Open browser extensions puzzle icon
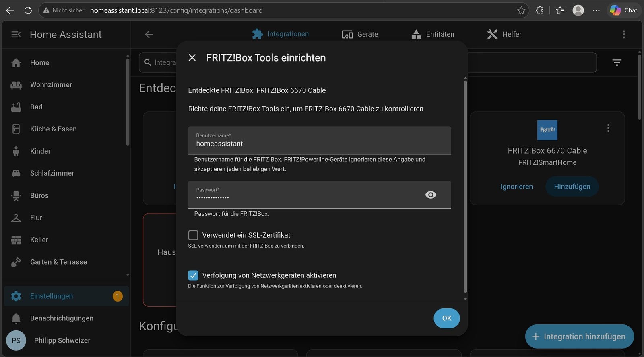This screenshot has height=357, width=644. tap(540, 10)
